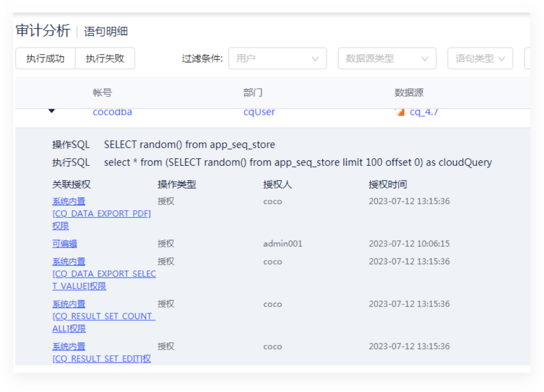Open the 语句类型 dropdown
This screenshot has width=544, height=392.
[480, 59]
